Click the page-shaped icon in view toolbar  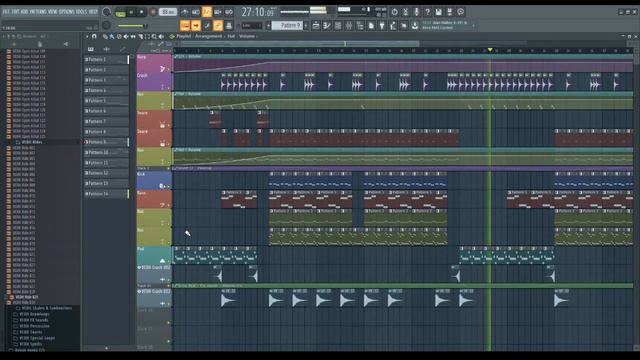coord(371,26)
